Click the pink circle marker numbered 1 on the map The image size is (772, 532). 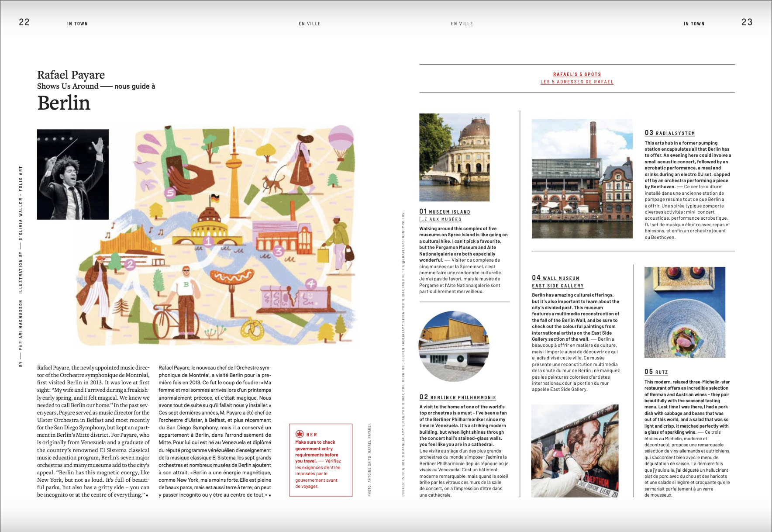[x=208, y=241]
